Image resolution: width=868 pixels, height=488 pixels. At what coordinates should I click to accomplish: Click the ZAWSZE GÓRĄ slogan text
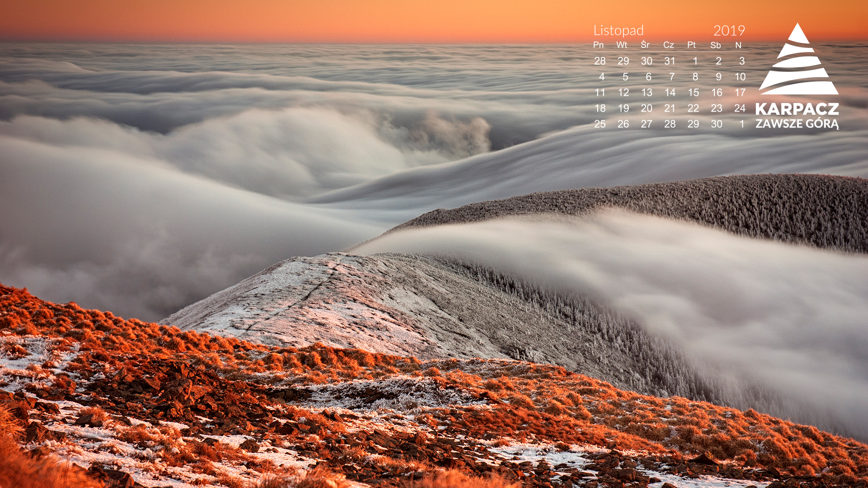pyautogui.click(x=797, y=124)
